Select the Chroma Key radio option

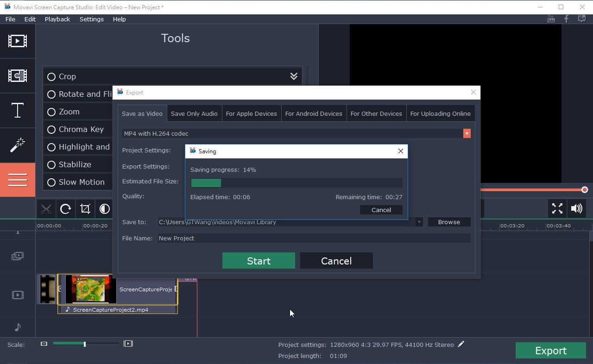51,130
